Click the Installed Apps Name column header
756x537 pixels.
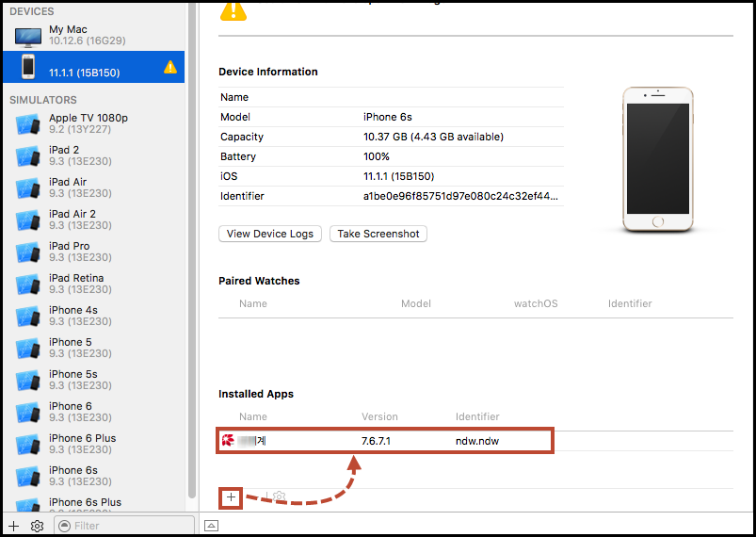[x=253, y=416]
